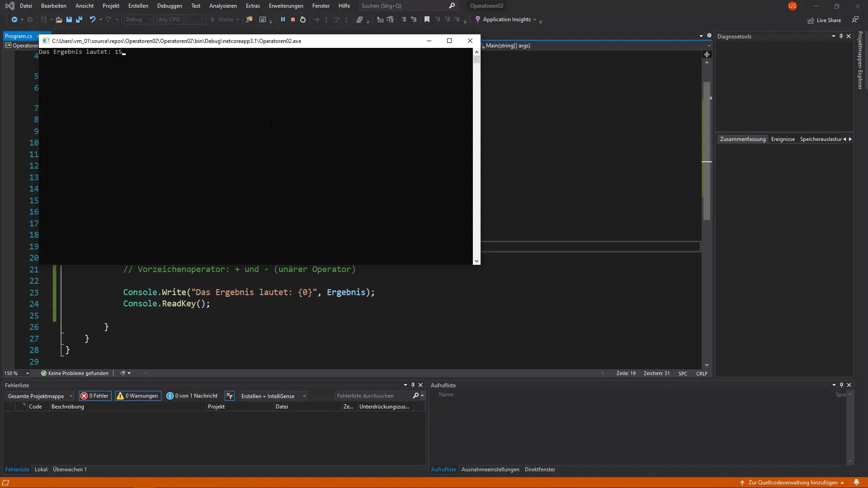The image size is (868, 488).
Task: Open the Diagnosetools window options arrow
Action: [x=834, y=36]
